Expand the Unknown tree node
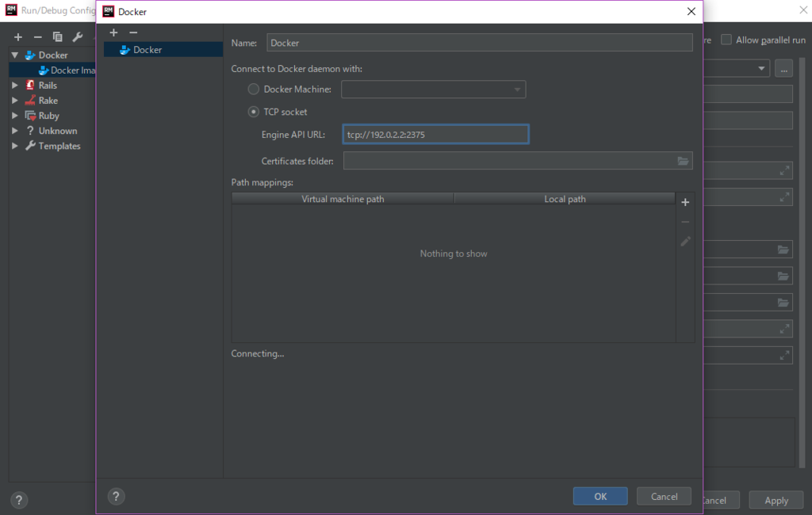Screen dimensions: 812x515 coord(15,131)
